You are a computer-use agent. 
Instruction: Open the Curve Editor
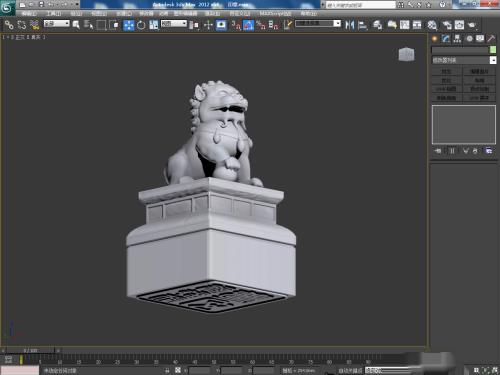(x=404, y=25)
